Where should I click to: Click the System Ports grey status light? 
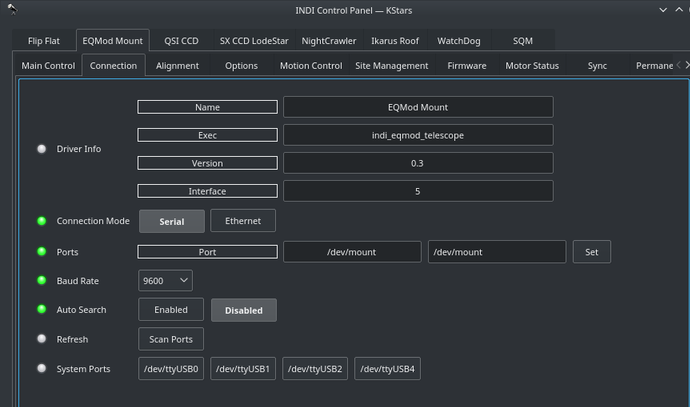tap(41, 368)
